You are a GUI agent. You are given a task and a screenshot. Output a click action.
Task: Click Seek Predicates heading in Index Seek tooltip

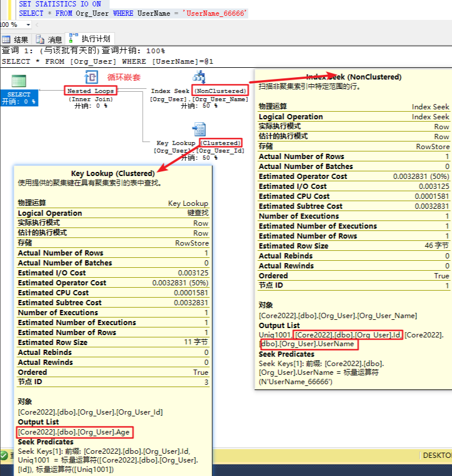tap(287, 354)
